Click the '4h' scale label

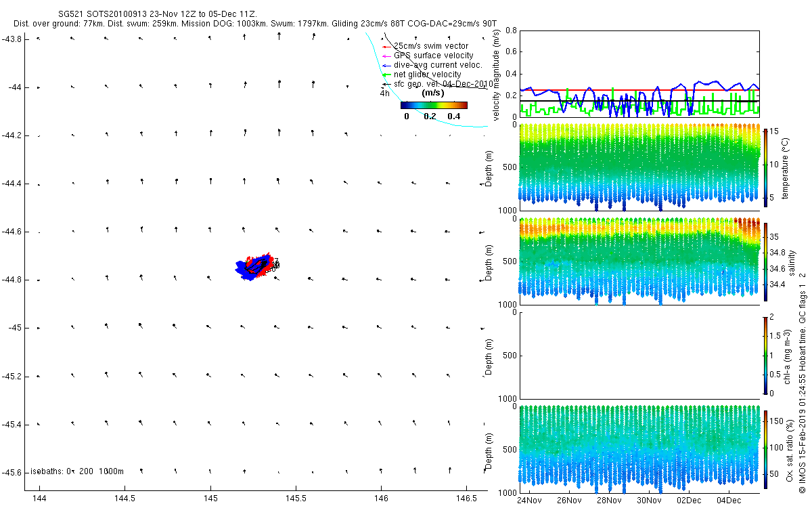pyautogui.click(x=384, y=93)
